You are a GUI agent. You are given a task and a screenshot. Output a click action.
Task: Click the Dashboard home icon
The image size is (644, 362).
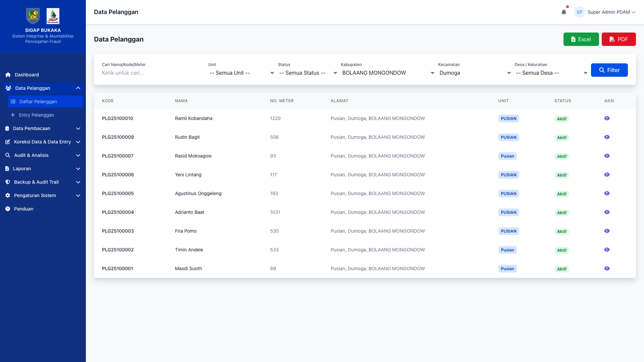tap(8, 75)
